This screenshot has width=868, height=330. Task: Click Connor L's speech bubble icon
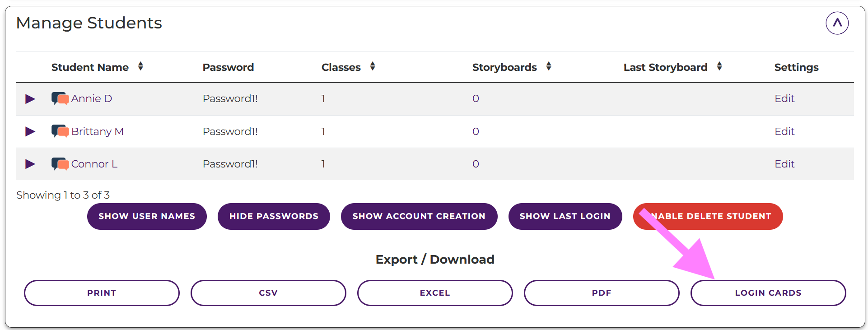coord(60,164)
